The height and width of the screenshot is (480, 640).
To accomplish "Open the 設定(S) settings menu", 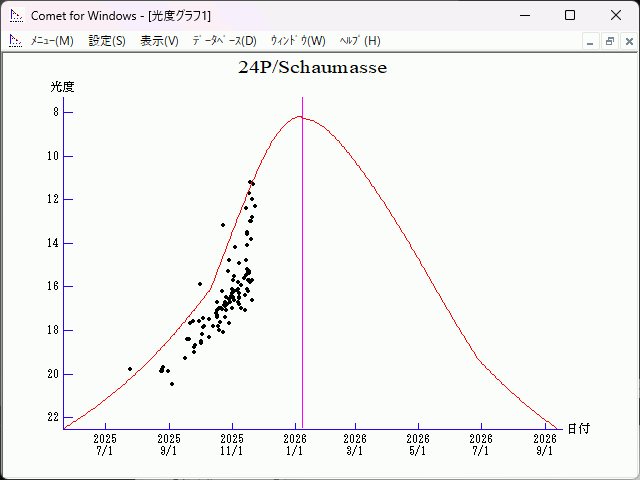I will pyautogui.click(x=107, y=41).
